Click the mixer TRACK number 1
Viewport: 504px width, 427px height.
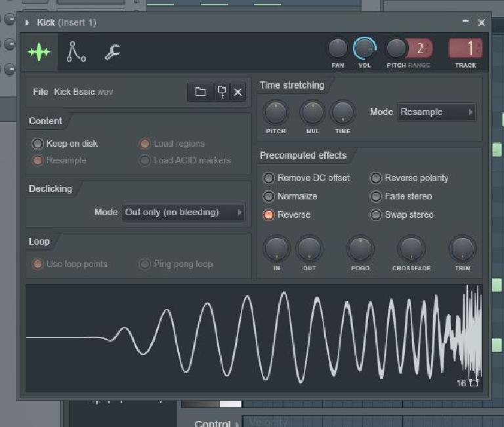466,48
